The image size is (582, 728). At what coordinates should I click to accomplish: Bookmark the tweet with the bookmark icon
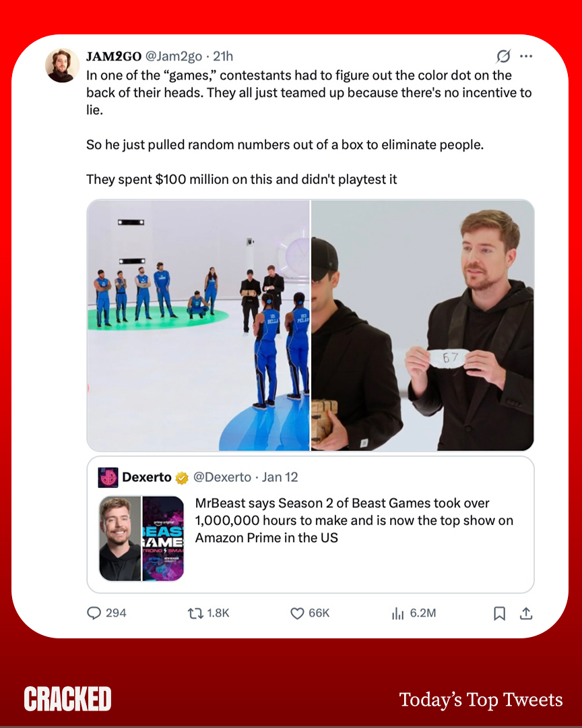[x=499, y=613]
